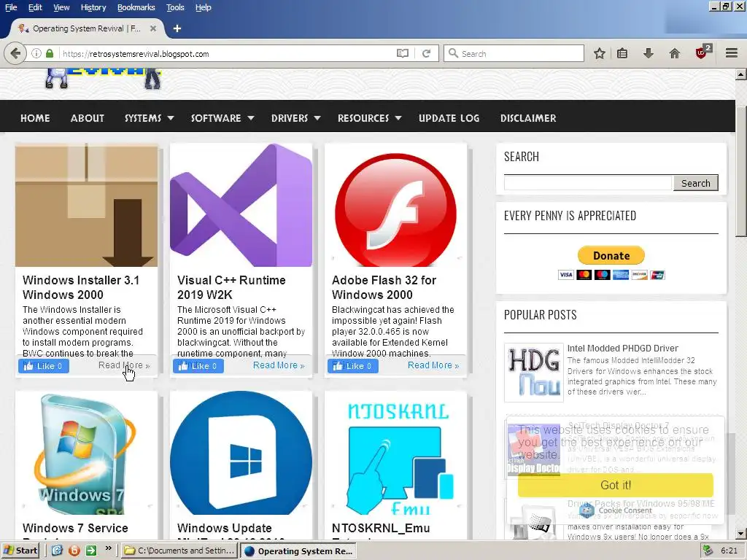Click the green padlock security icon

pyautogui.click(x=50, y=53)
